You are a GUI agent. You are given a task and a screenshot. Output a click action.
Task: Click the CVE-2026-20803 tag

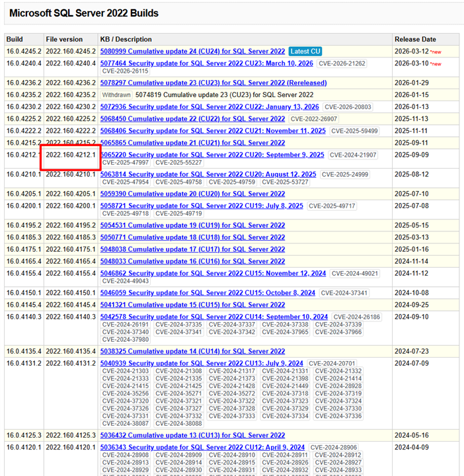pos(347,107)
